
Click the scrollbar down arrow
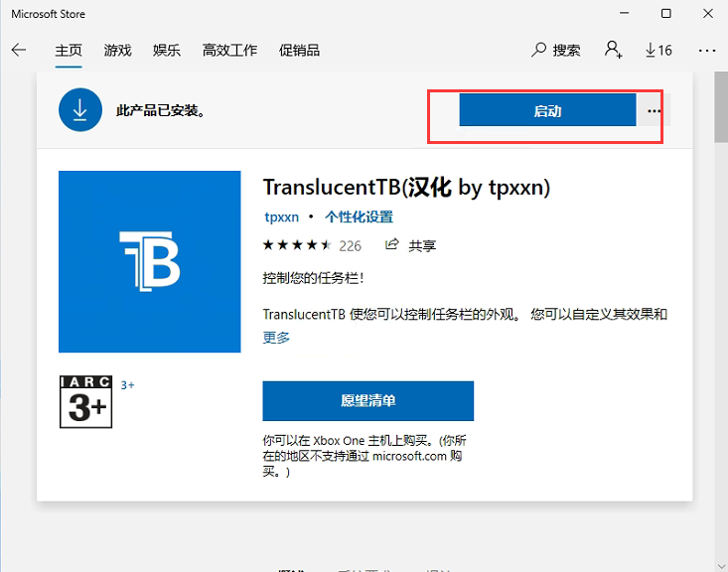click(x=721, y=565)
